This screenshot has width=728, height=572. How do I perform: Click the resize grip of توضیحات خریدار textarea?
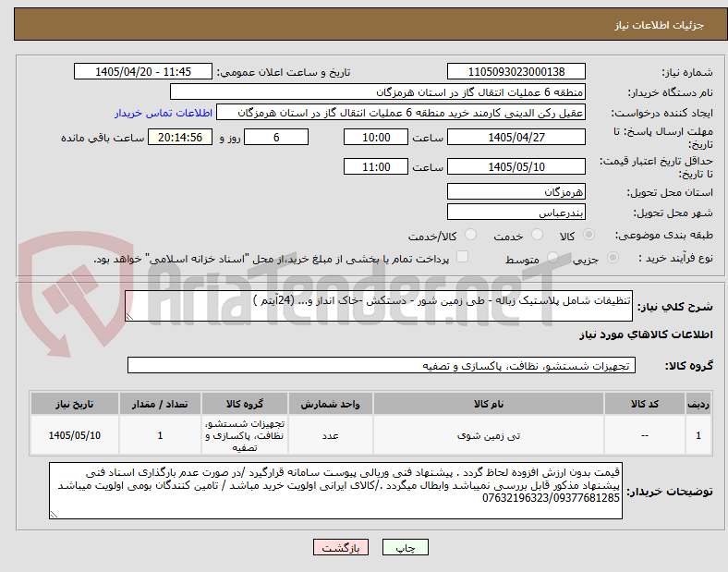point(54,514)
